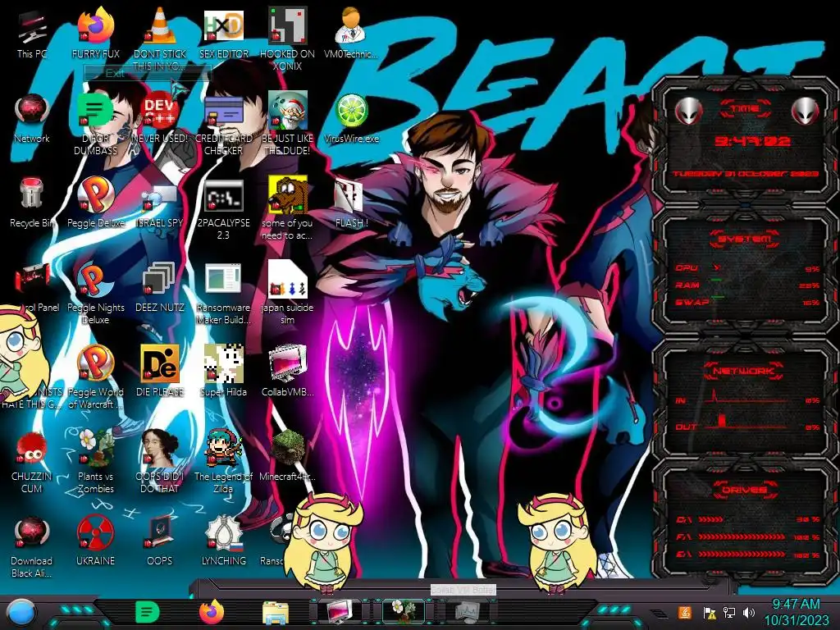Open the Plants vs Zombies desktop shortcut
840x630 pixels.
click(95, 463)
